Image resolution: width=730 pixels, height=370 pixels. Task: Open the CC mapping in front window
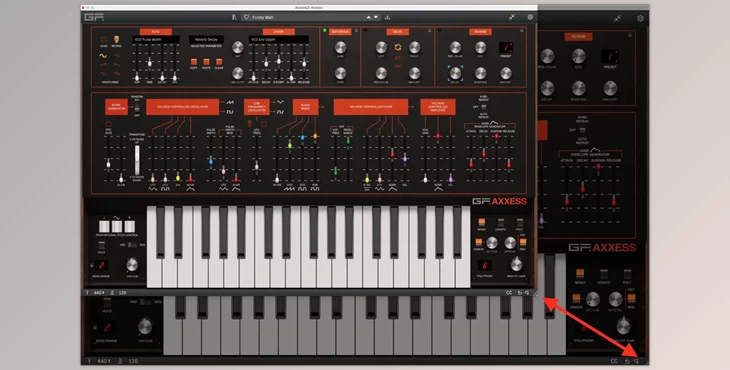pyautogui.click(x=509, y=293)
